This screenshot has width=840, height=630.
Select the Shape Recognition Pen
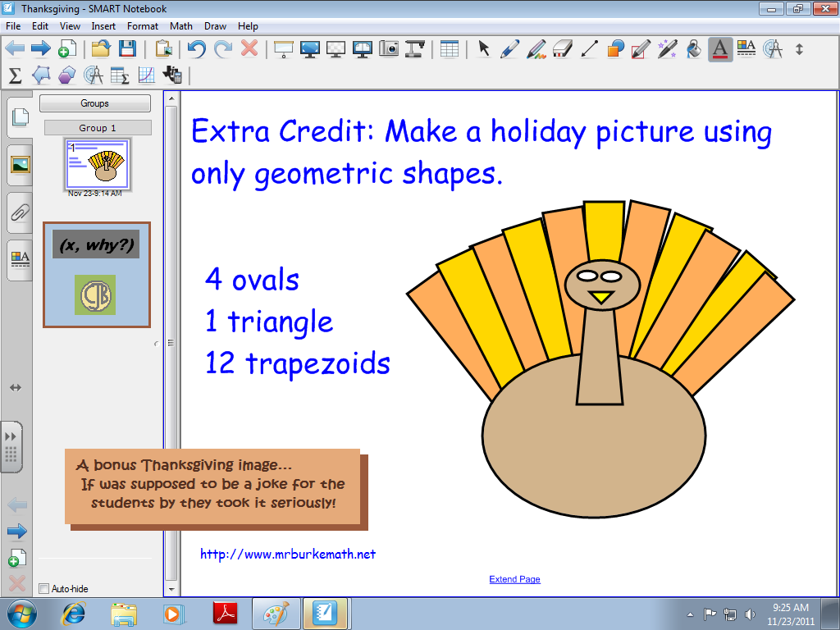(x=641, y=48)
